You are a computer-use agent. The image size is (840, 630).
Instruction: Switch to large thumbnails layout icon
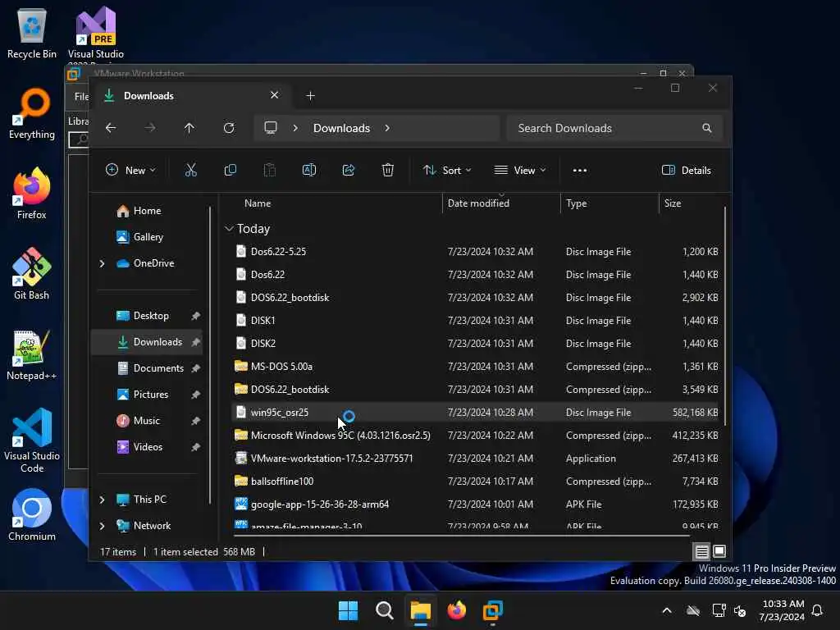click(x=719, y=551)
